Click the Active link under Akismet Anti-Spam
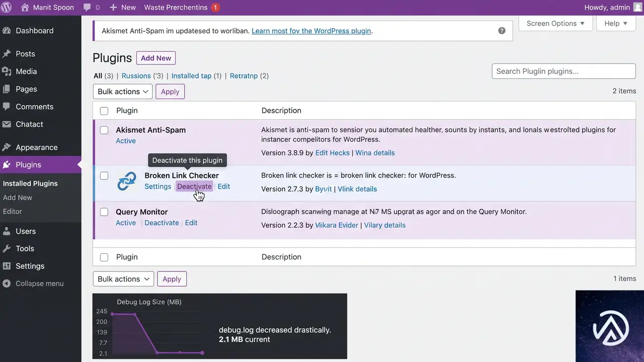Image resolution: width=644 pixels, height=362 pixels. pyautogui.click(x=126, y=141)
